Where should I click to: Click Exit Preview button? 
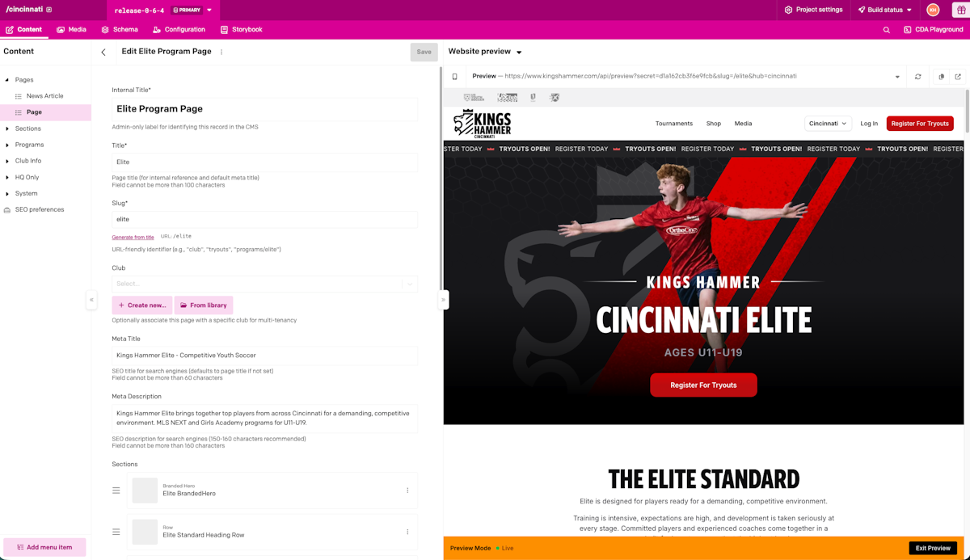[933, 548]
